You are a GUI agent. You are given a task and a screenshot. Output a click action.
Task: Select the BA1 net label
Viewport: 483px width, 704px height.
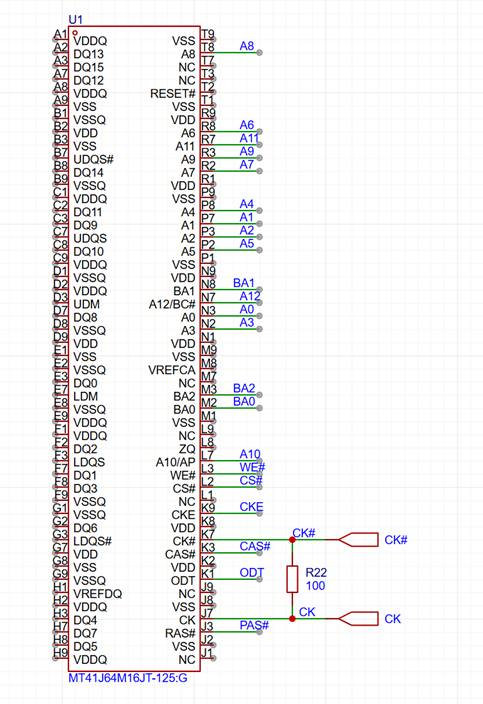[x=244, y=283]
